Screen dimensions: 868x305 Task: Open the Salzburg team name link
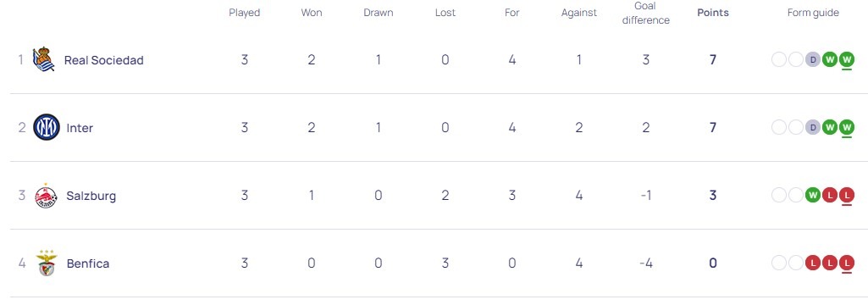(x=91, y=196)
